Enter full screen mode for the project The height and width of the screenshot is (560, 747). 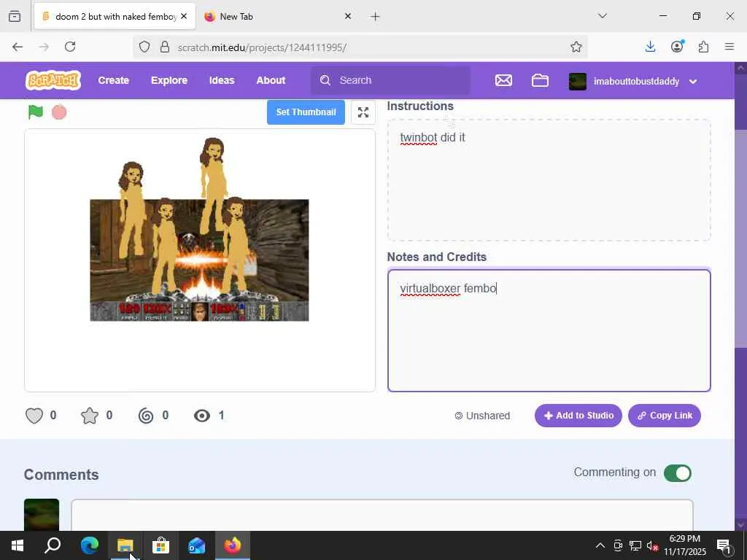363,112
